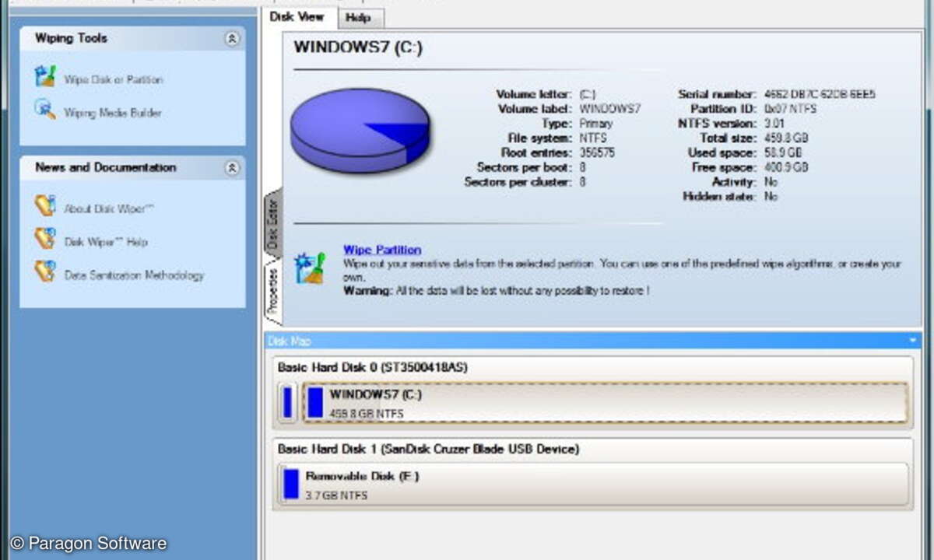Click Basic Hard Disk 0 (ST3500418AS) header
This screenshot has width=934, height=560.
tap(373, 367)
